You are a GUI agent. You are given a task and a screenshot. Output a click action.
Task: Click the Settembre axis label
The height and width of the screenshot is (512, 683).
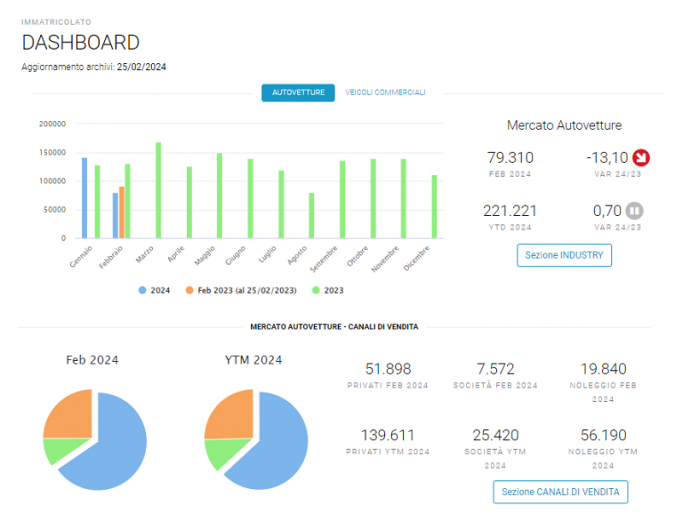(324, 259)
